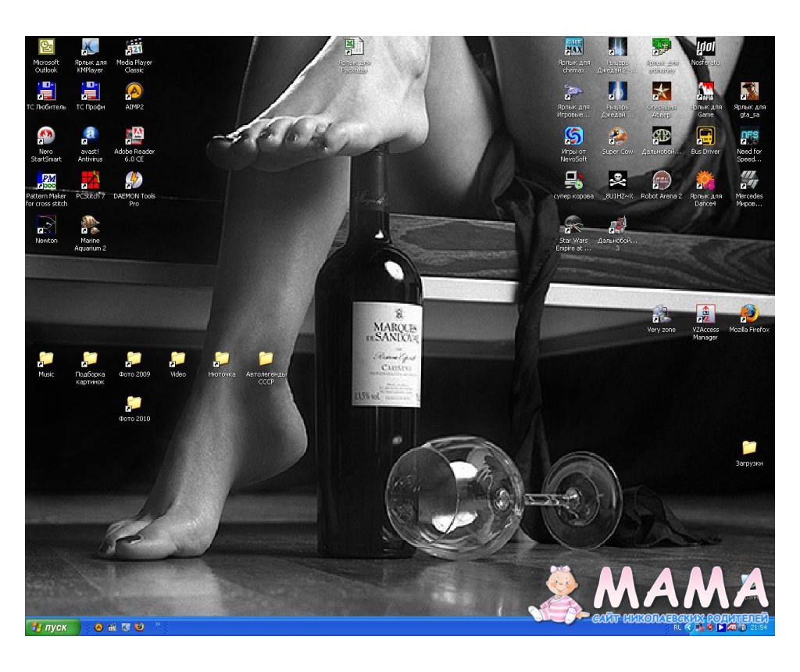Launch Mozilla Firefox from the desktop
The width and height of the screenshot is (800, 672).
click(749, 315)
